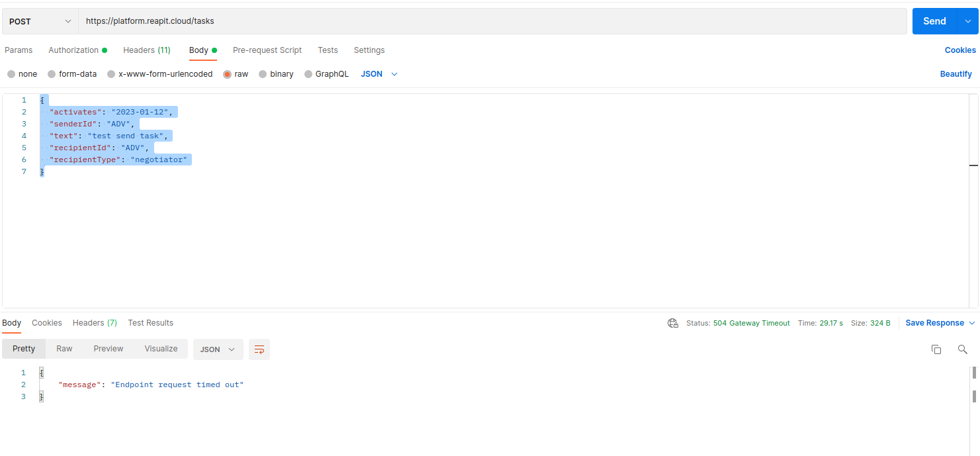The image size is (980, 456).
Task: Open search within the response viewer
Action: click(x=963, y=349)
